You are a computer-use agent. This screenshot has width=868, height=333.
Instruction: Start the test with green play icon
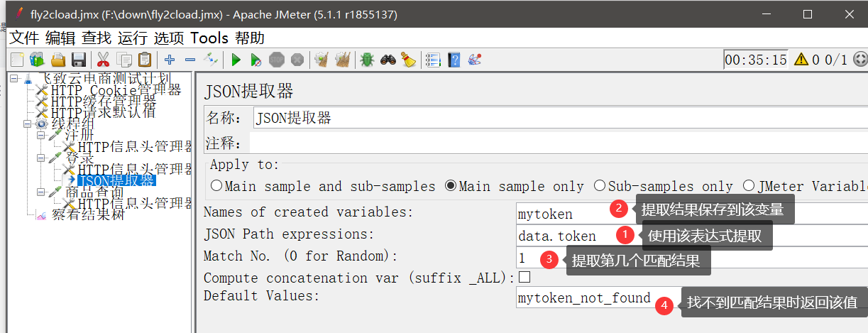(236, 60)
